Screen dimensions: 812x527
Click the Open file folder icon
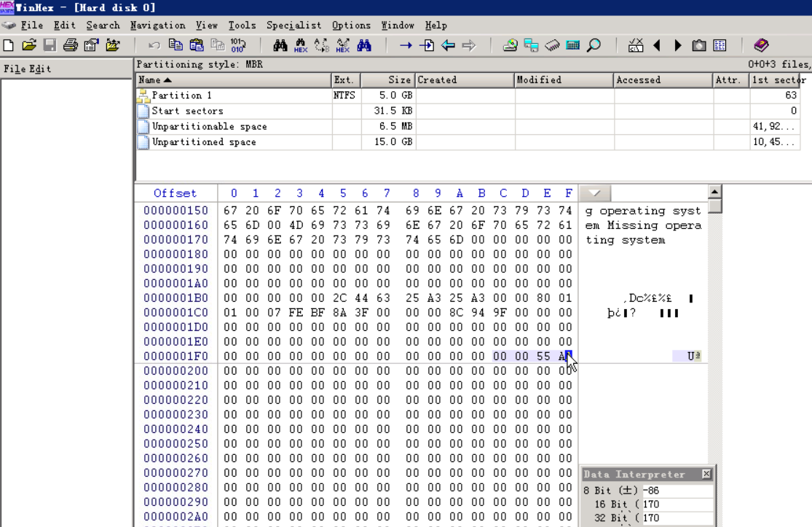pos(29,46)
